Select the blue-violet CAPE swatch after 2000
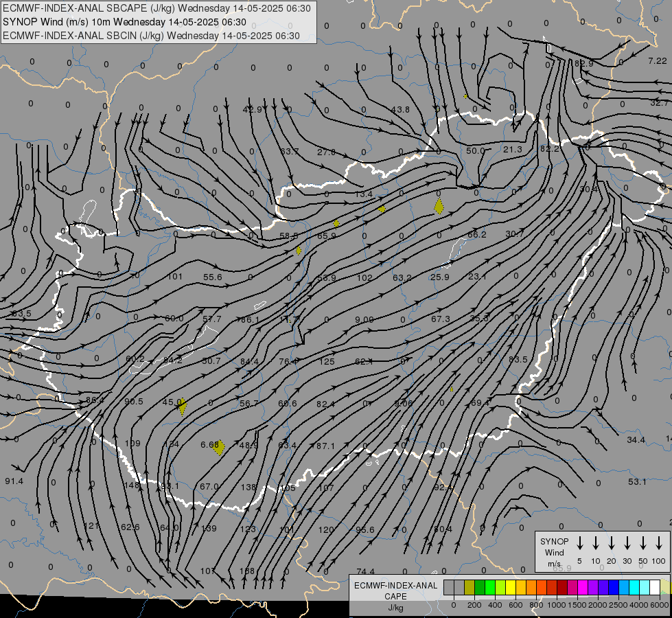 pos(604,587)
